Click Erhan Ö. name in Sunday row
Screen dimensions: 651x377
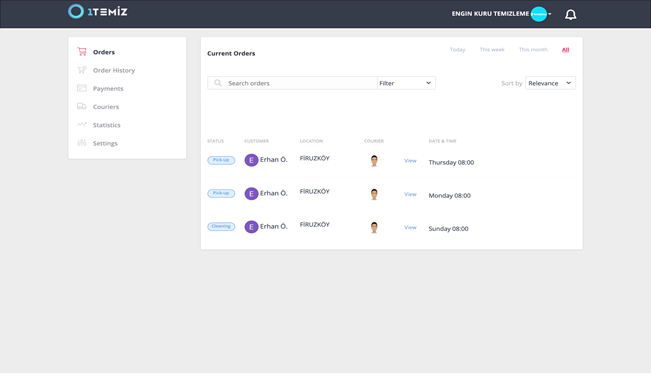(x=274, y=226)
